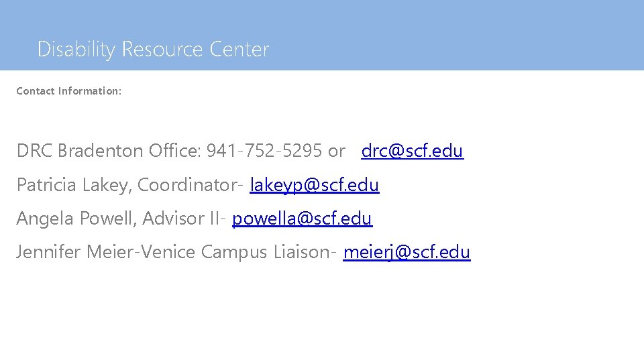
Task: Follow the meierj@scf.edu email link
Action: 407,252
